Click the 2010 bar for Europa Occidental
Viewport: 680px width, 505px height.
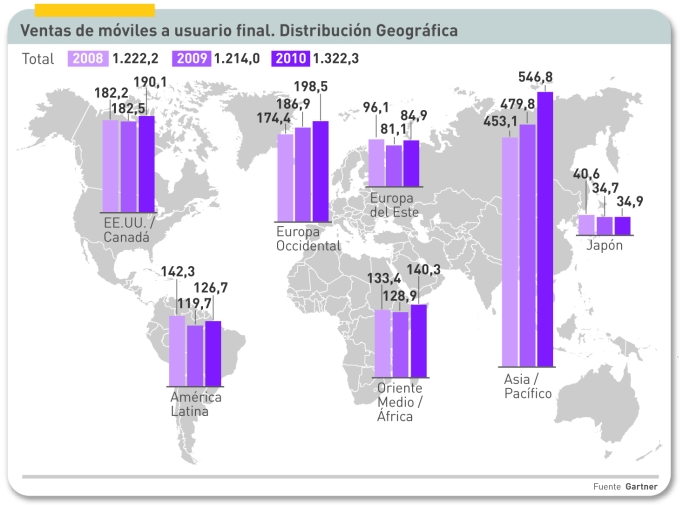(320, 172)
